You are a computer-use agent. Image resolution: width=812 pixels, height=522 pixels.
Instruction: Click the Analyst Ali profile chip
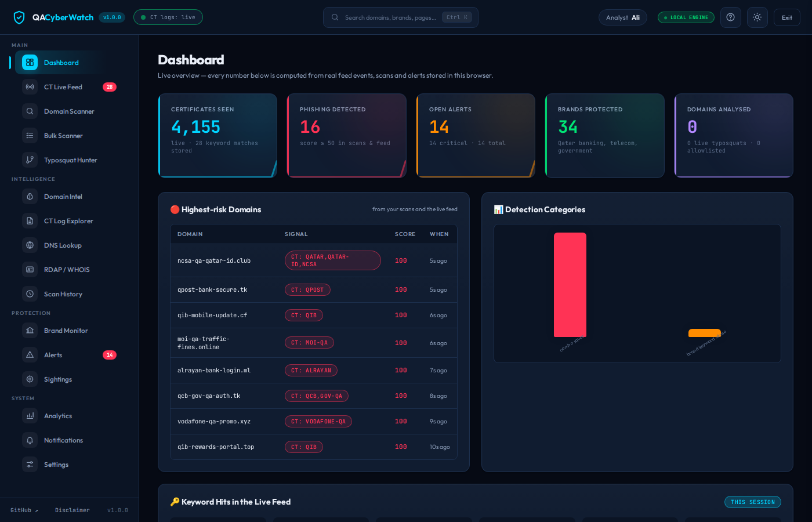623,17
